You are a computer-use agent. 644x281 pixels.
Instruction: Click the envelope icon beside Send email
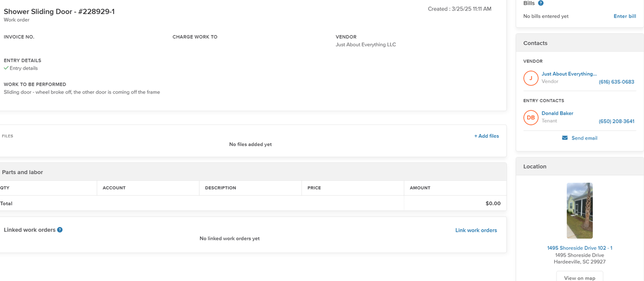click(565, 138)
